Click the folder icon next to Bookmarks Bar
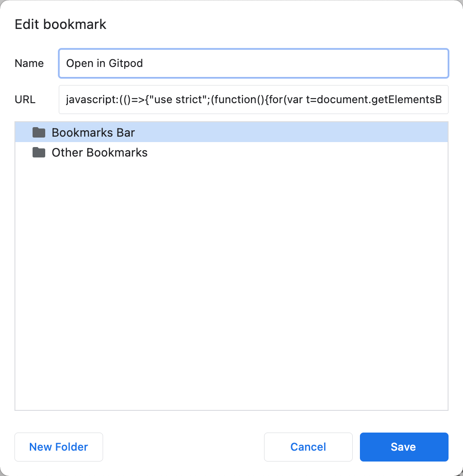463x476 pixels. pos(39,132)
